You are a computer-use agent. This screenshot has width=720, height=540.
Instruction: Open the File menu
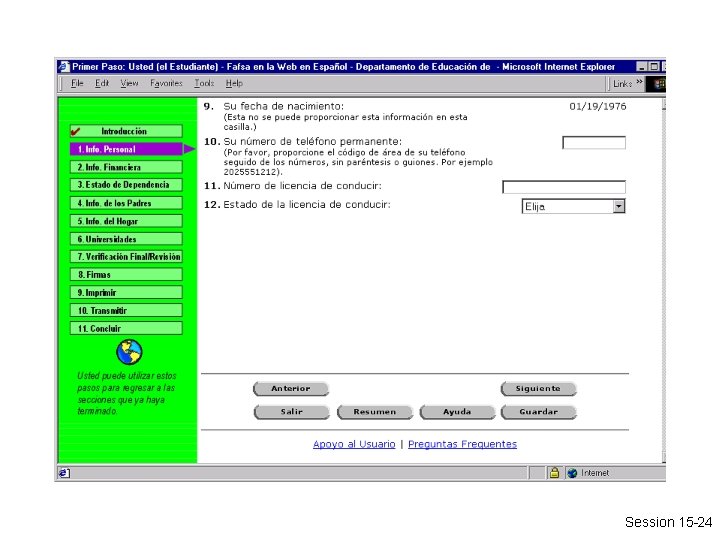point(77,84)
